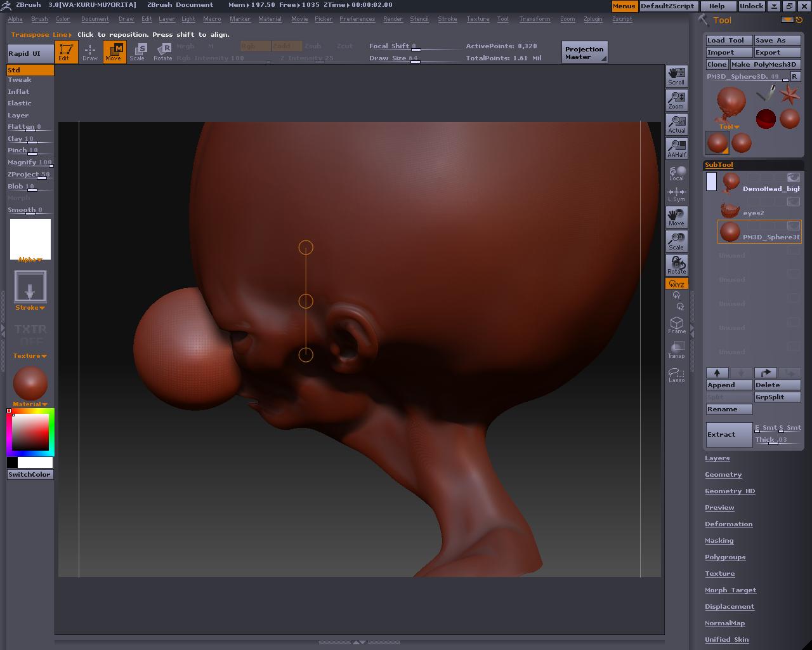Expand the Geometry section
This screenshot has height=650, width=812.
coord(723,475)
